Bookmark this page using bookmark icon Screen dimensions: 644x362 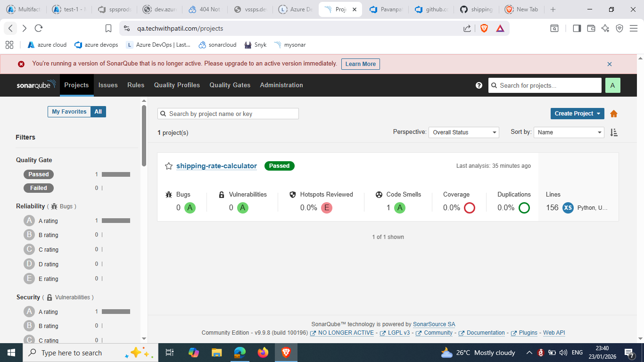tap(108, 28)
